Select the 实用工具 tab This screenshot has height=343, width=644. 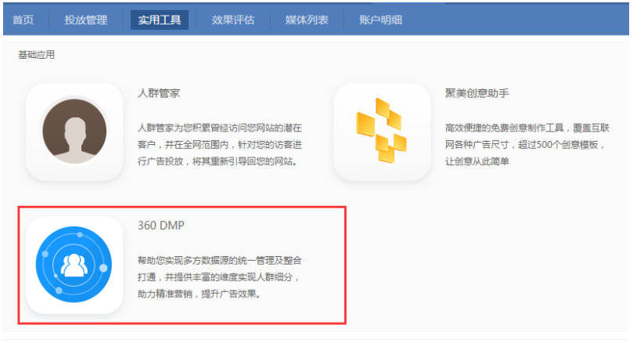(160, 20)
